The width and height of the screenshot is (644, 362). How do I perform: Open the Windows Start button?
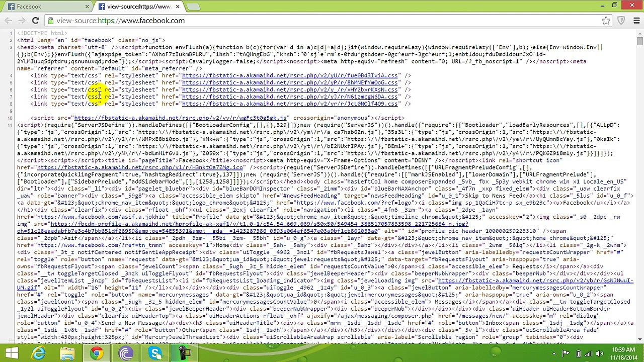click(11, 353)
